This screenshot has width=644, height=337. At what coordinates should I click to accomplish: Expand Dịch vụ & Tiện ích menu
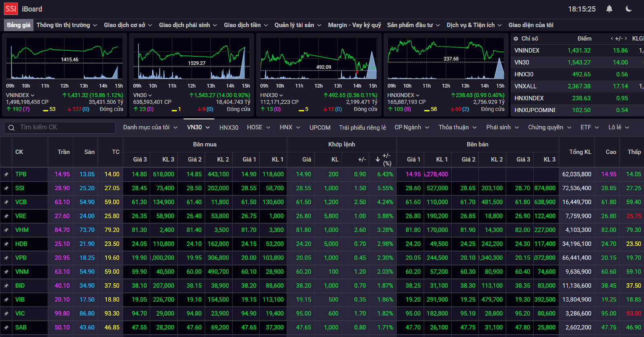tap(474, 25)
